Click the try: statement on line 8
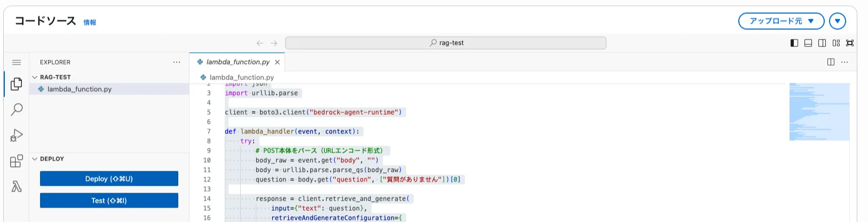This screenshot has width=868, height=222. point(248,141)
